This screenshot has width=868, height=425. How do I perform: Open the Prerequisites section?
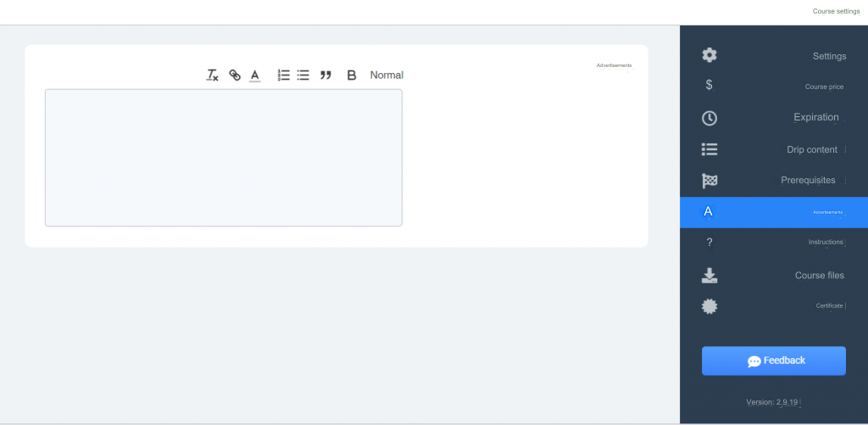point(808,180)
